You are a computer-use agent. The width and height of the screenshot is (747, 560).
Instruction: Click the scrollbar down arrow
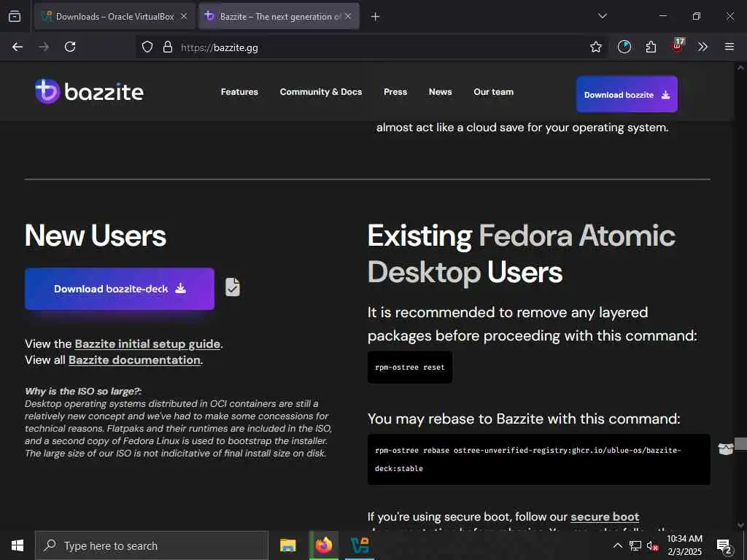pyautogui.click(x=740, y=525)
